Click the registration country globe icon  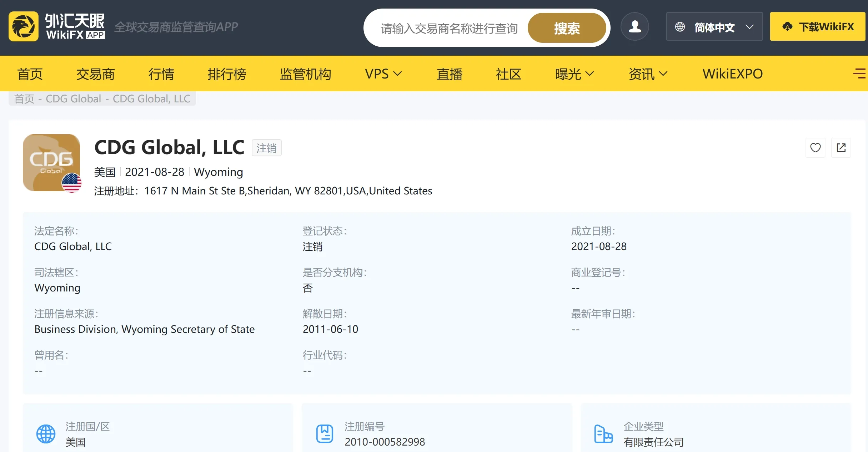pyautogui.click(x=46, y=434)
